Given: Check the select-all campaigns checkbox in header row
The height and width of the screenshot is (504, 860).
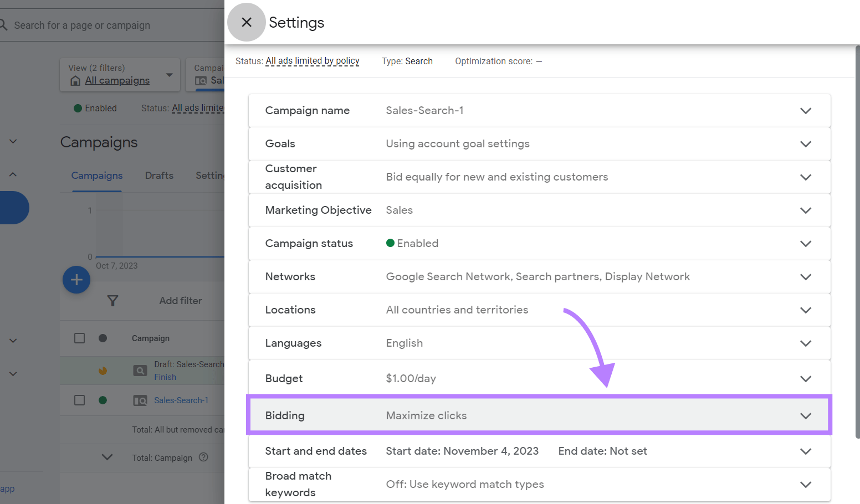Looking at the screenshot, I should coord(79,338).
